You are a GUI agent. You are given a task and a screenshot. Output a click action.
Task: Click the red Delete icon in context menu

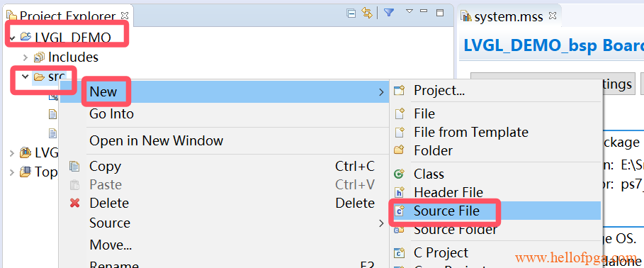coord(75,203)
